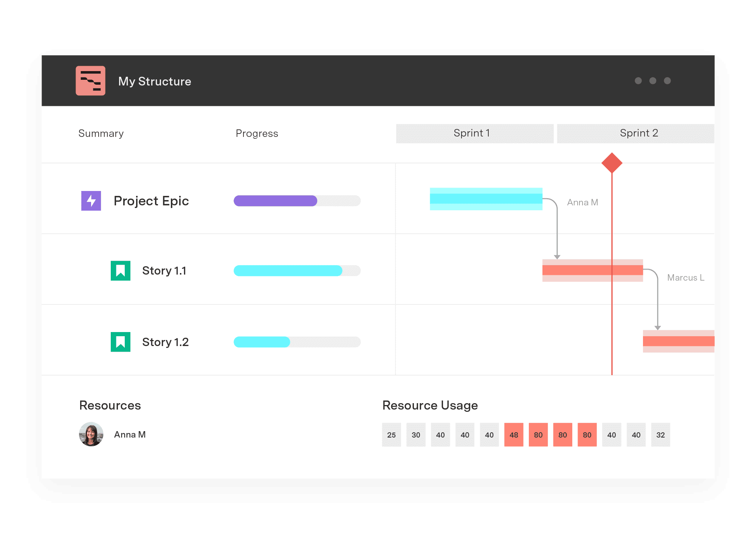Screen dimensions: 756x534
Task: Click the Summary column heading
Action: [101, 133]
